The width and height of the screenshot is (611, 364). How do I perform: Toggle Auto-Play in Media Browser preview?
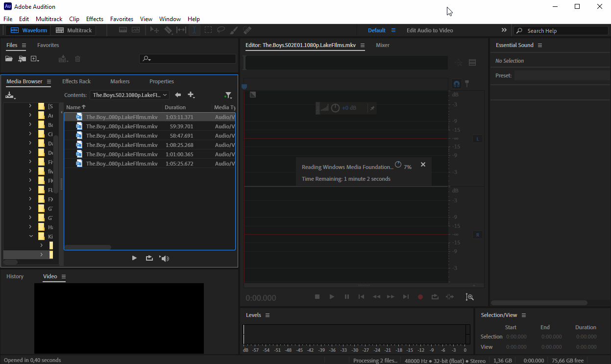coord(164,258)
